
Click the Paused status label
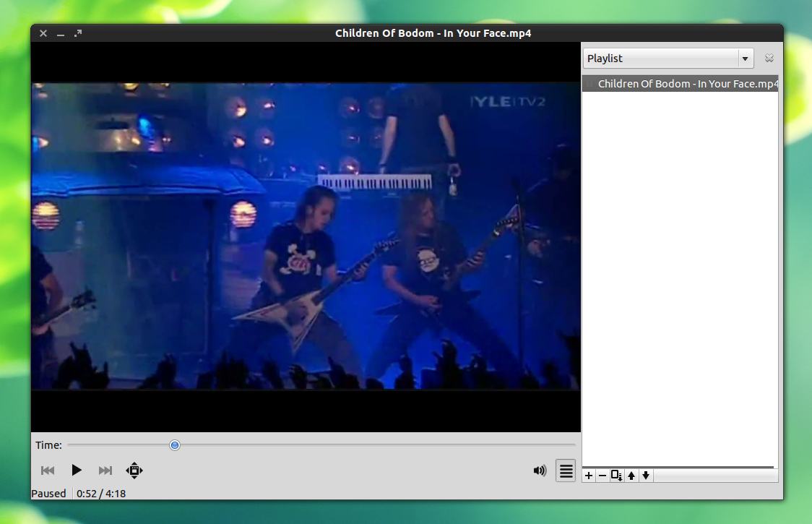(x=48, y=494)
